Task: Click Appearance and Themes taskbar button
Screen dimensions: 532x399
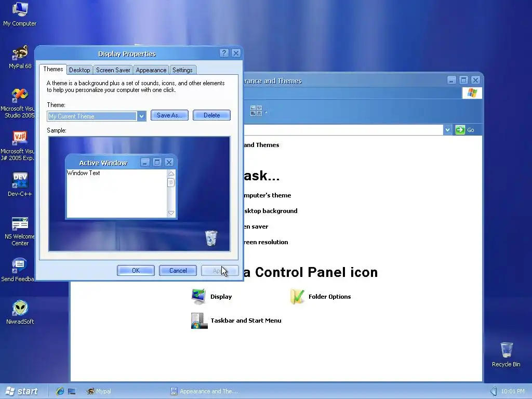Action: (204, 391)
